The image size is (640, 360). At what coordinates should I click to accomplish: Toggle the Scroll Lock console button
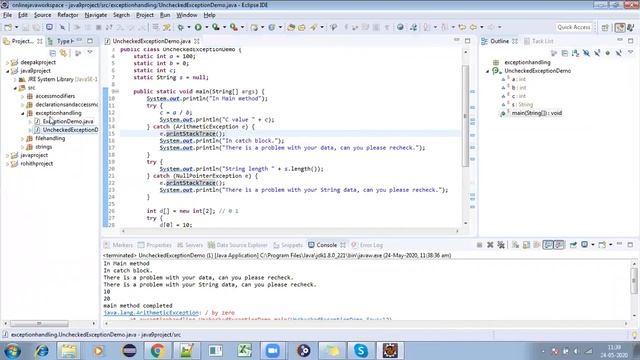click(x=526, y=245)
